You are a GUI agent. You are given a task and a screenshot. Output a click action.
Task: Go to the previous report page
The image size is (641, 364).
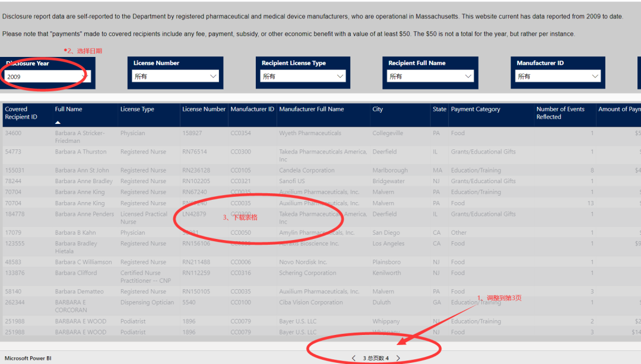click(354, 358)
